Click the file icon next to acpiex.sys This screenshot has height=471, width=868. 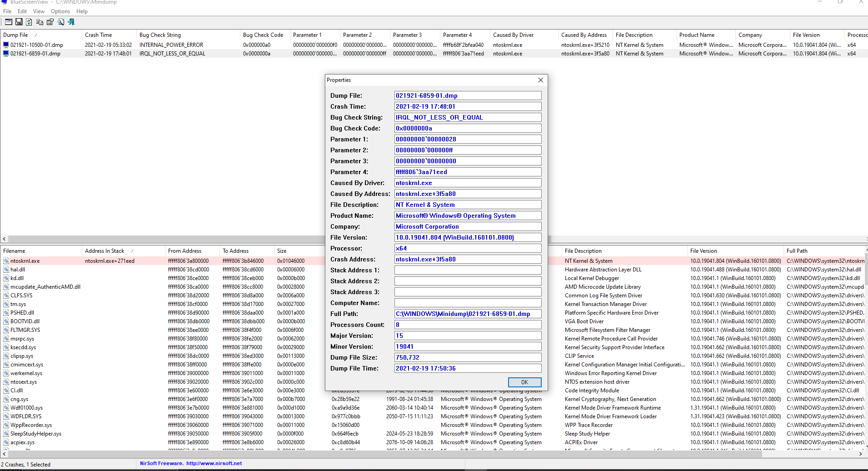[6, 442]
